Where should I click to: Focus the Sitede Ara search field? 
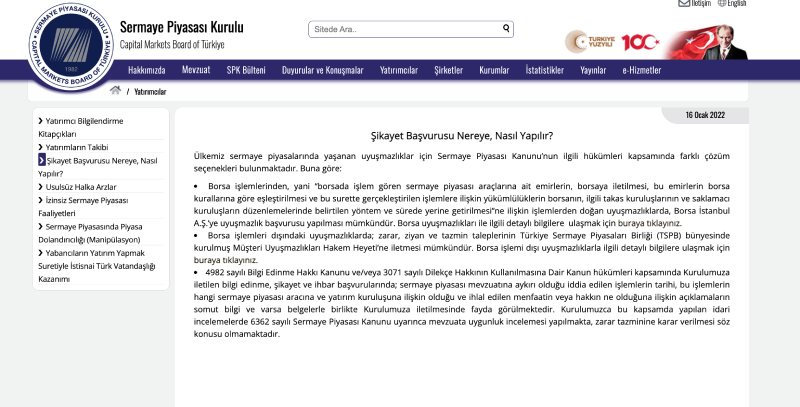pos(411,29)
